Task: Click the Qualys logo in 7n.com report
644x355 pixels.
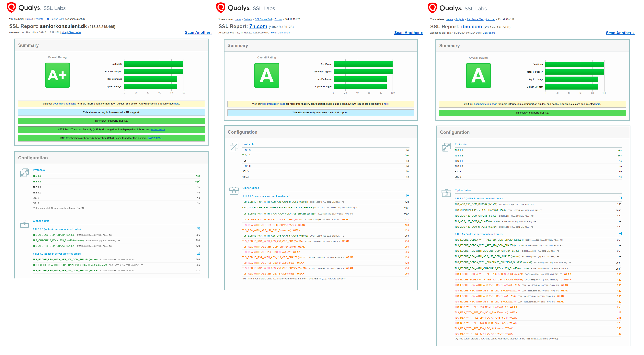Action: (x=221, y=8)
